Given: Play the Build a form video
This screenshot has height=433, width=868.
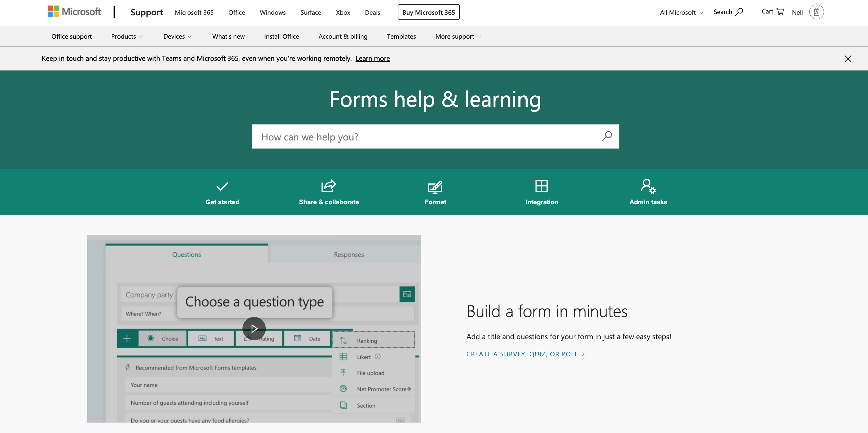Looking at the screenshot, I should pos(254,328).
